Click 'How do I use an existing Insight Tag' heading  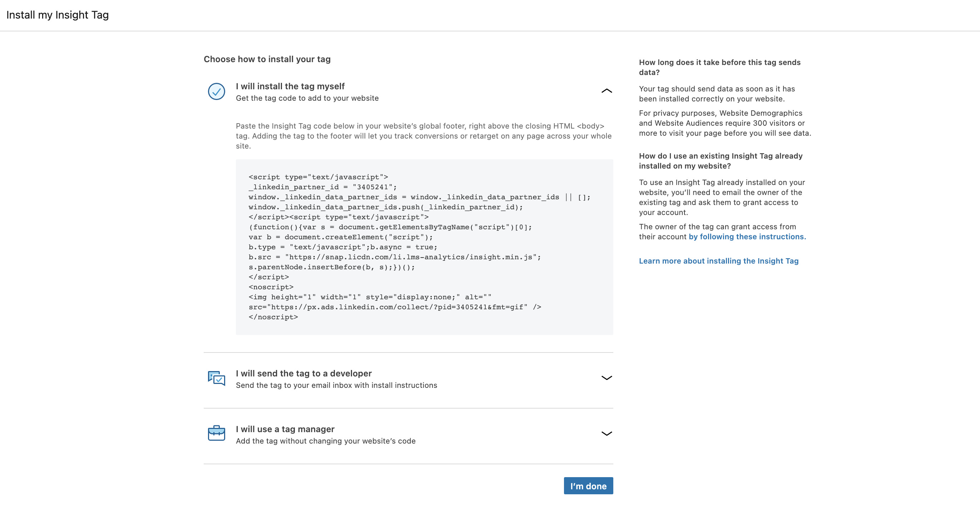(721, 161)
